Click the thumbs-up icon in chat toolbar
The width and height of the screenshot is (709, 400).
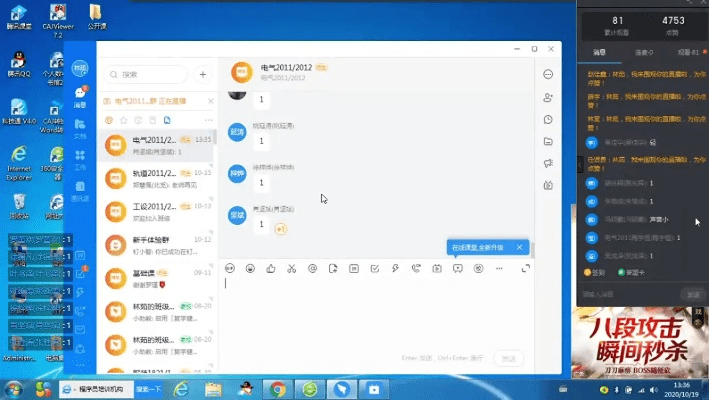tap(271, 268)
